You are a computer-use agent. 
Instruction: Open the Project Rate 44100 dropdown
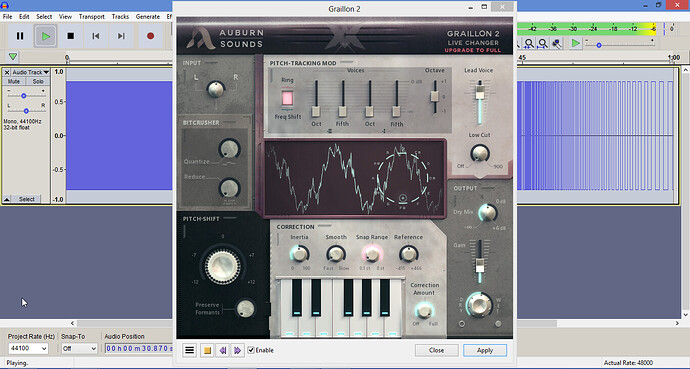[x=28, y=348]
